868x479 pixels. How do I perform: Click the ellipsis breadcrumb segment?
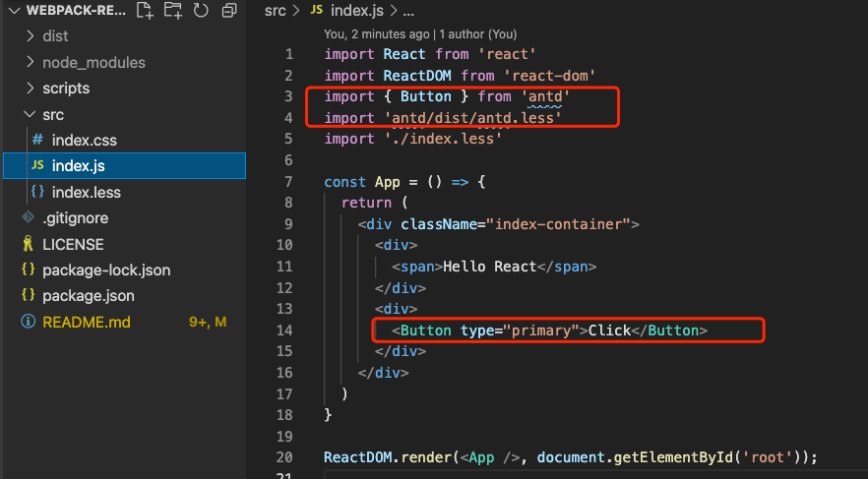408,12
